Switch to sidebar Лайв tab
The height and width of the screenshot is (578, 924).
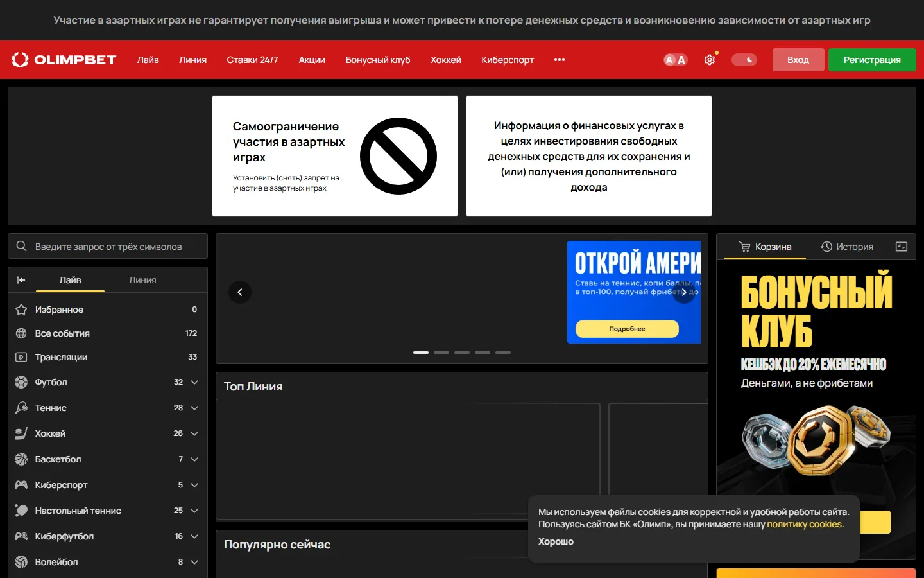(x=71, y=280)
